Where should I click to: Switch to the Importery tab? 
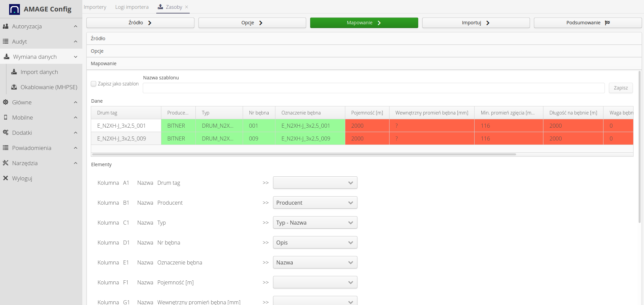click(x=95, y=7)
